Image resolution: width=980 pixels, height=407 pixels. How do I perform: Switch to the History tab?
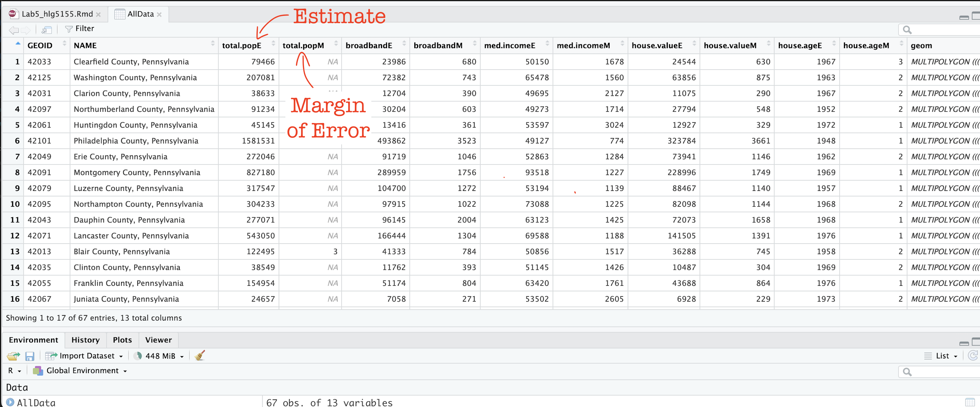85,340
